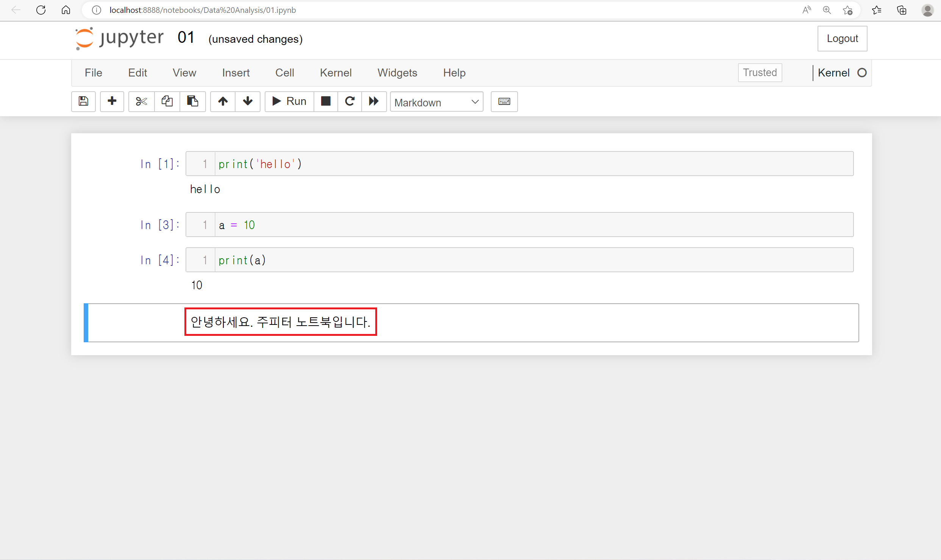Viewport: 941px width, 560px height.
Task: Click the save and checkpoint icon
Action: pos(83,101)
